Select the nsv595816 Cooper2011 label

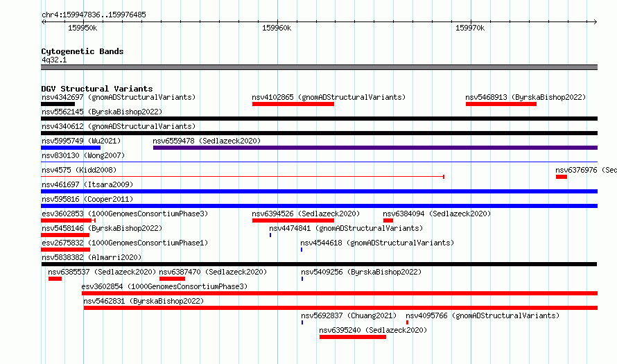click(87, 199)
